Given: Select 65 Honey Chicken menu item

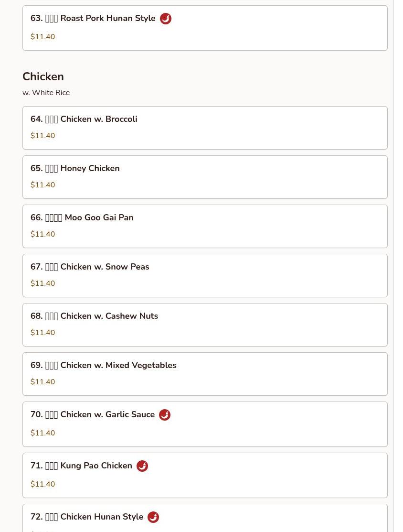Looking at the screenshot, I should click(x=205, y=177).
